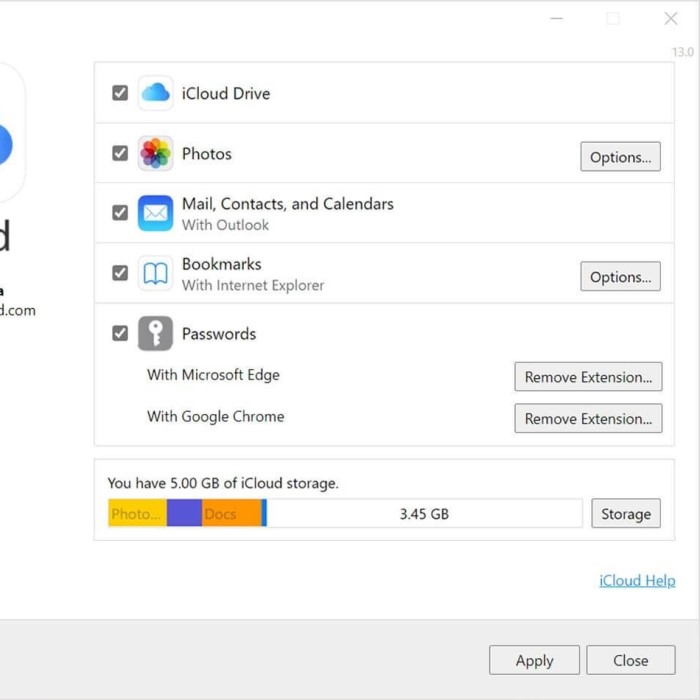The width and height of the screenshot is (700, 700).
Task: Click the 5.00 GB iCloud storage text
Action: (x=223, y=483)
